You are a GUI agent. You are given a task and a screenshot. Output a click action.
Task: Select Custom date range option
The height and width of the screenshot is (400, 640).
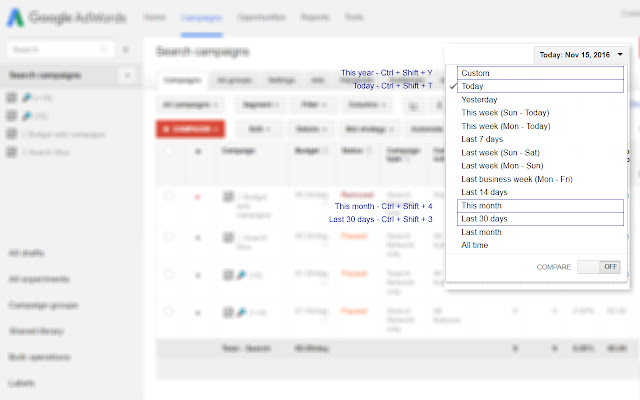[540, 73]
